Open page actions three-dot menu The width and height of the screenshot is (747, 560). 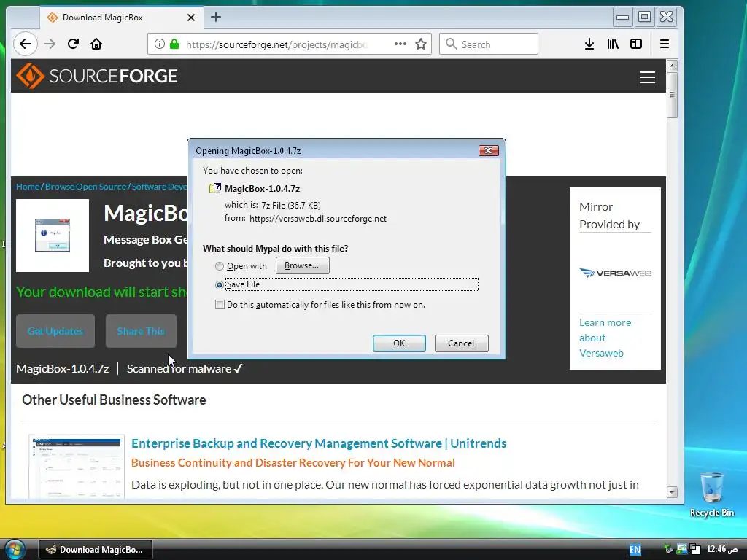click(x=400, y=44)
